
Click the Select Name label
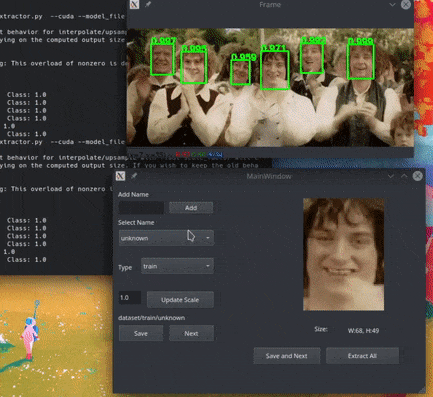136,222
